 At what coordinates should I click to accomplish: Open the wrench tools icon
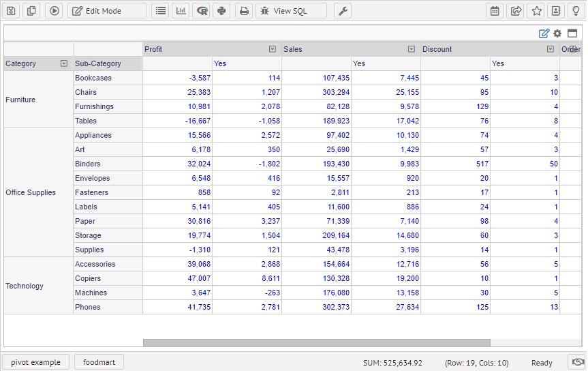point(343,11)
